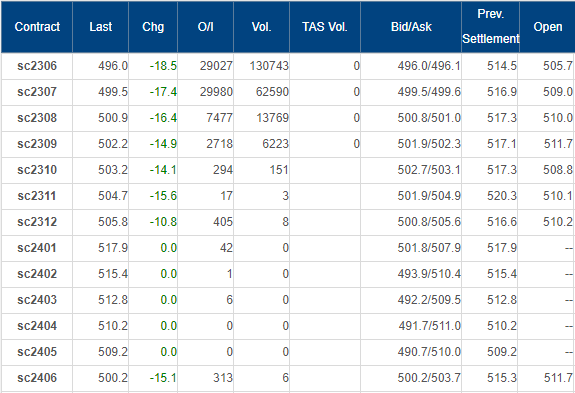Screen dimensions: 575x393
Task: Click change value -10.8
Action: point(163,222)
